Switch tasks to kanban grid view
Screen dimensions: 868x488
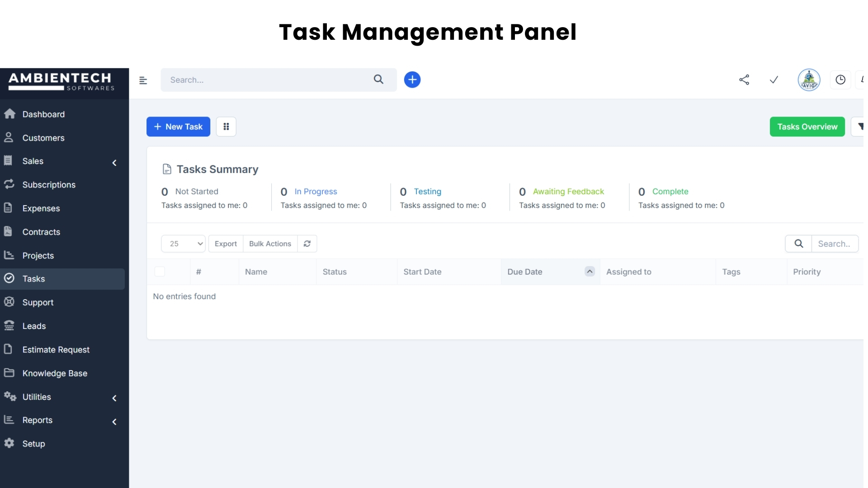(x=226, y=127)
